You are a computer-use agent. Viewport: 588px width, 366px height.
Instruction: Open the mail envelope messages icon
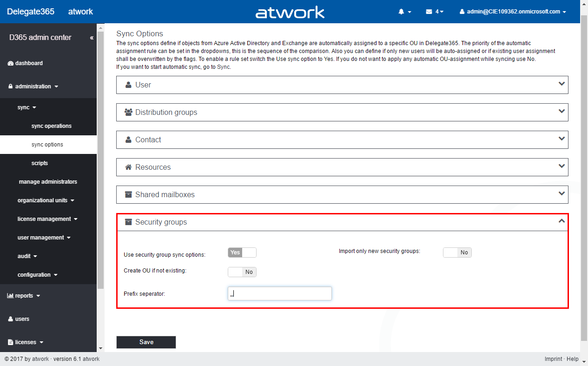click(429, 12)
